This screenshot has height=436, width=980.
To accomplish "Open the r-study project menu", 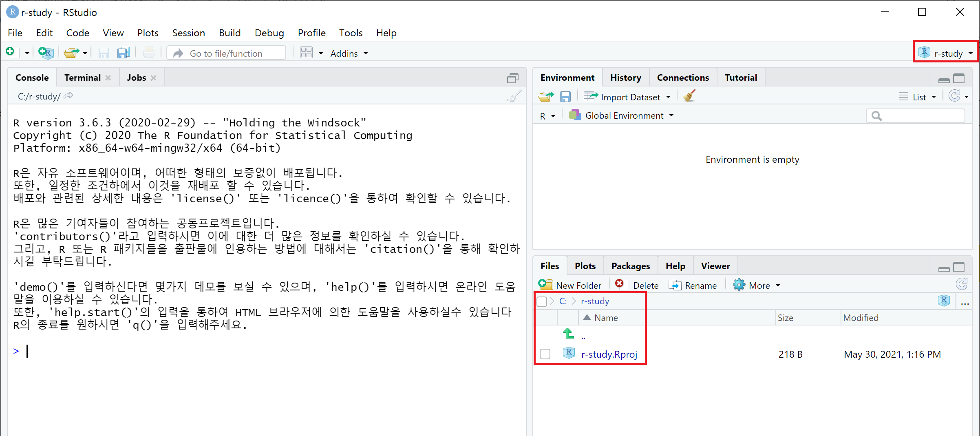I will (946, 53).
